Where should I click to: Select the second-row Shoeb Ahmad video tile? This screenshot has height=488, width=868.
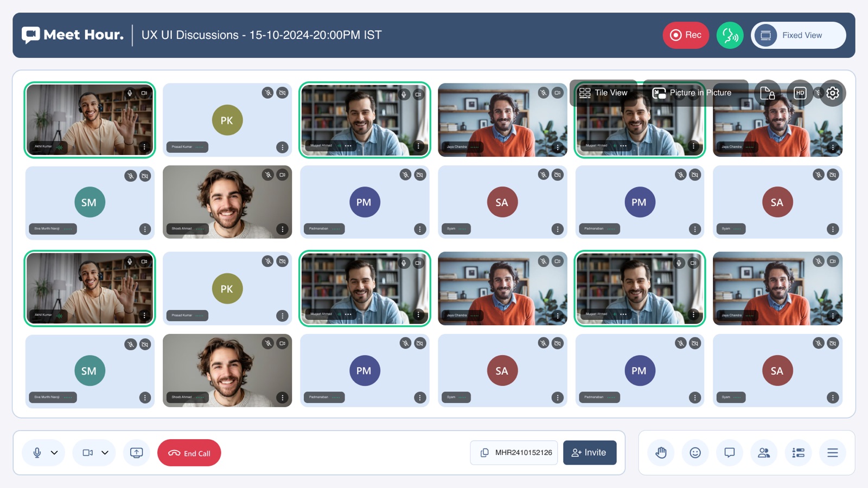tap(227, 202)
